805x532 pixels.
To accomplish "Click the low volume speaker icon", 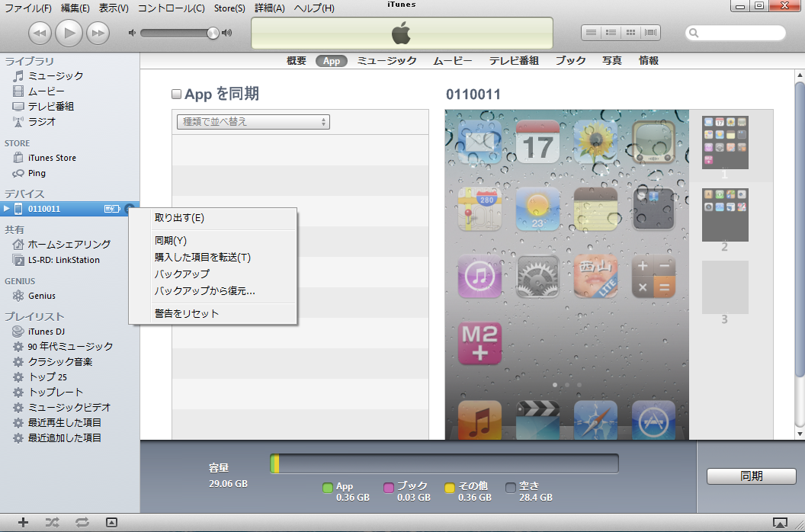I will point(132,33).
